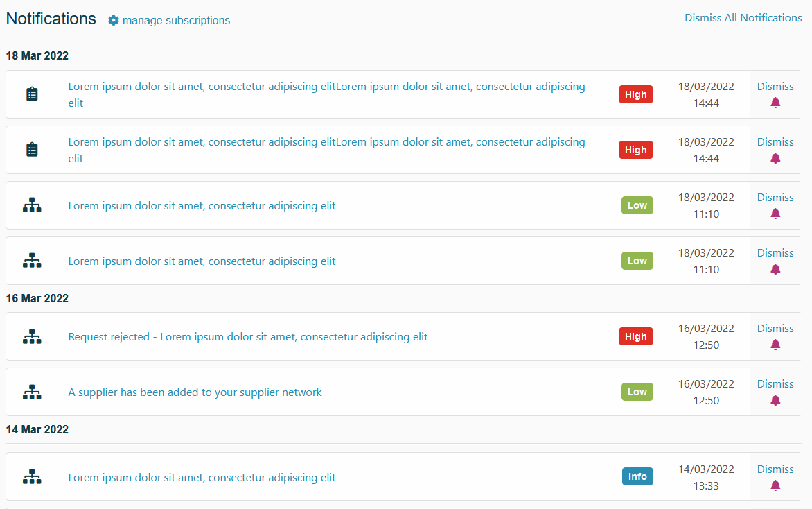Open manage subscriptions link

(176, 20)
